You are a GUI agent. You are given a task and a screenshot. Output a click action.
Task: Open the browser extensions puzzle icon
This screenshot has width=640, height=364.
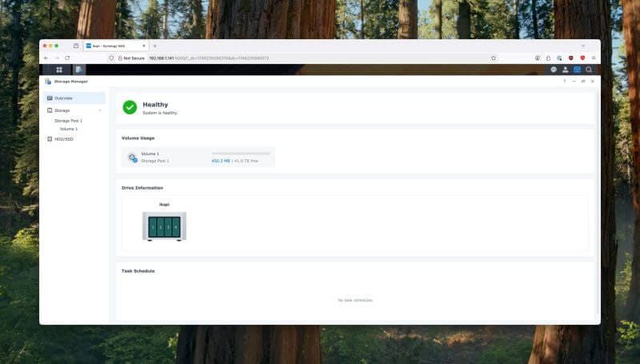pos(548,58)
